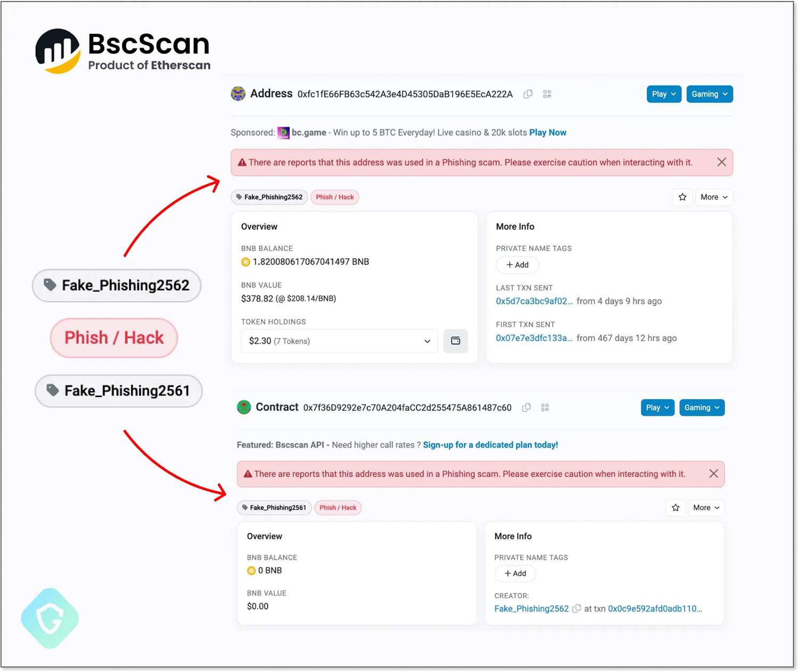Click the BscScan logo
The height and width of the screenshot is (672, 799).
123,51
